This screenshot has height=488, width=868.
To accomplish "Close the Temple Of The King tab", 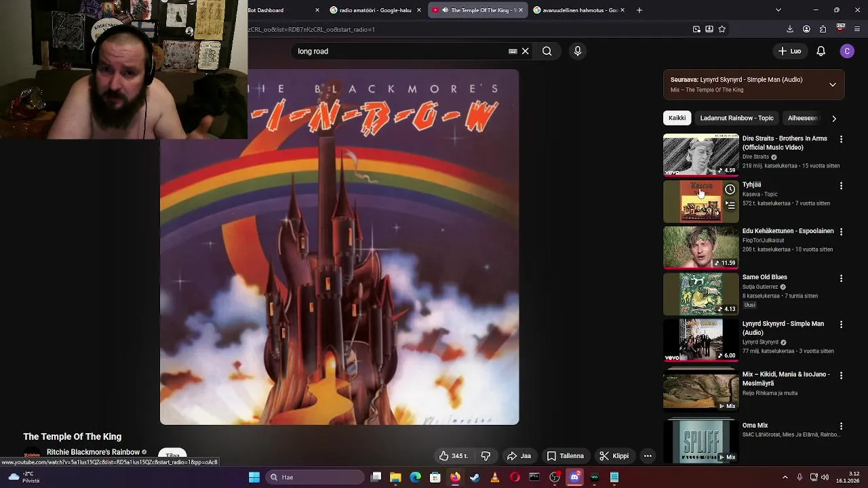I will (x=521, y=10).
